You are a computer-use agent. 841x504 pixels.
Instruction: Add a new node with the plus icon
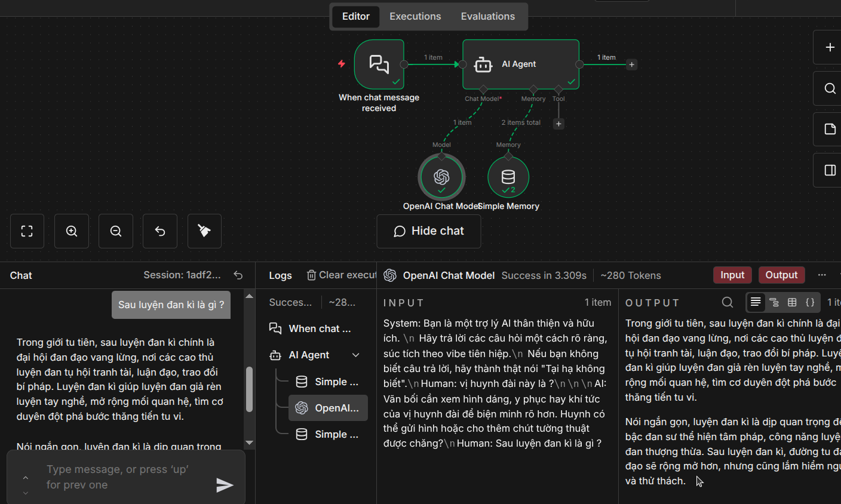(830, 48)
